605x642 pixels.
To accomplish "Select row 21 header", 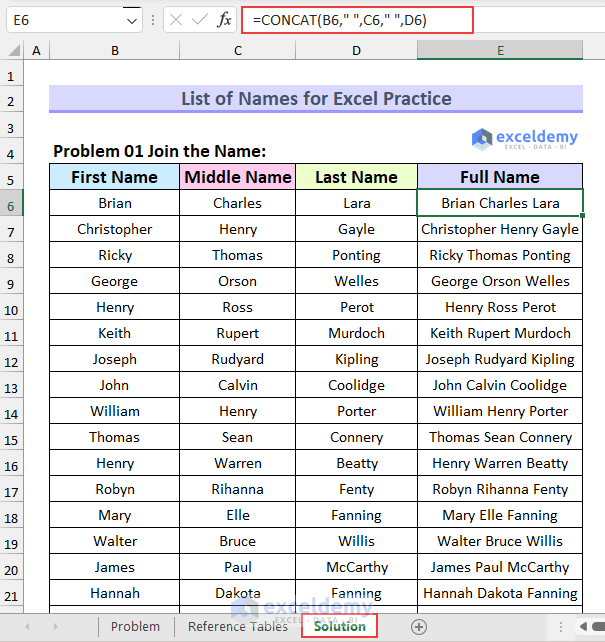I will tap(11, 596).
